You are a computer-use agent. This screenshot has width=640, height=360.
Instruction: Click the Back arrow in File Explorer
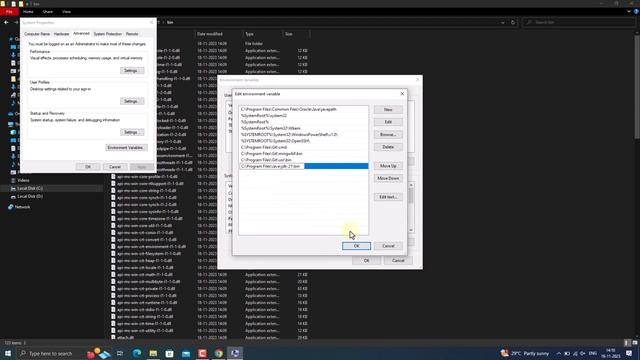point(6,22)
